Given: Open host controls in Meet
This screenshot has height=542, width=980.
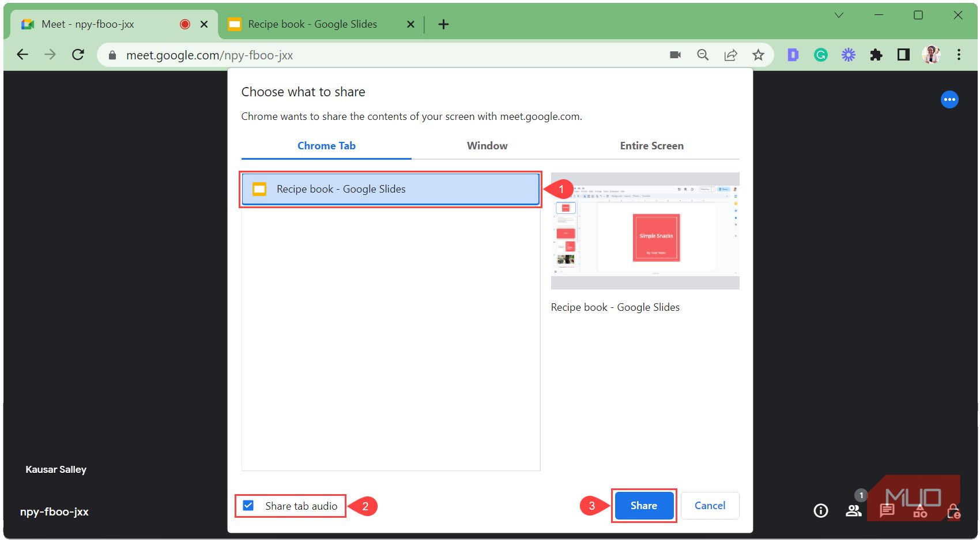Looking at the screenshot, I should coord(954,510).
